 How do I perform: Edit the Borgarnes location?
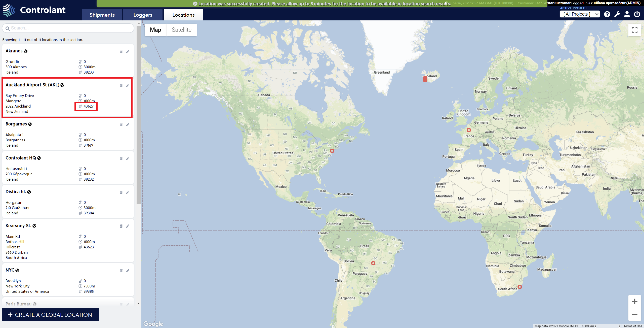pyautogui.click(x=128, y=124)
